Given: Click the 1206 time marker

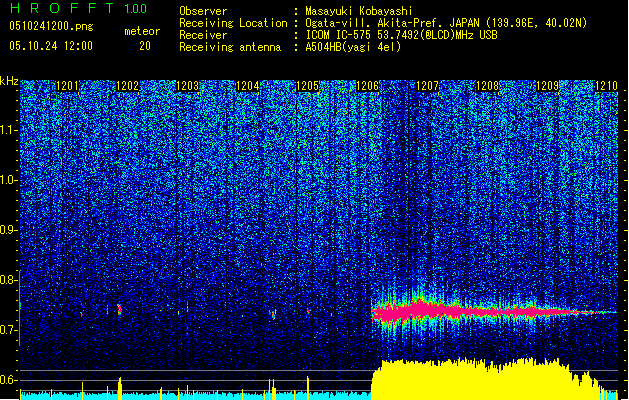Looking at the screenshot, I should click(367, 86).
